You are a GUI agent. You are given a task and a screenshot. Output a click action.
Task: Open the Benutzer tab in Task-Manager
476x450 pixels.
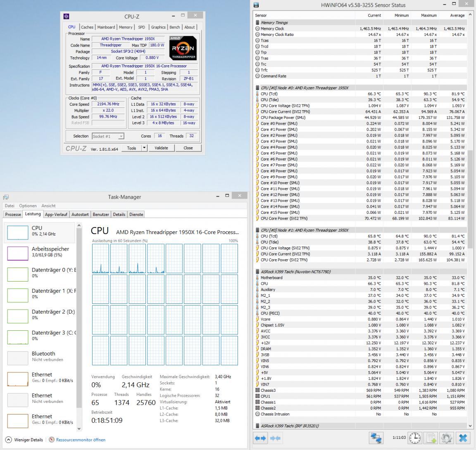click(x=101, y=214)
